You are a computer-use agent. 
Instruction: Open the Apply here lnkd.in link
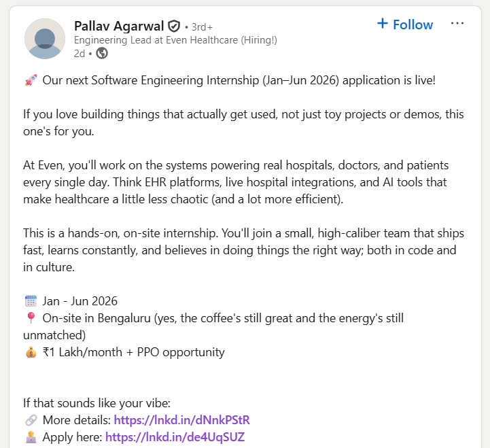tap(175, 436)
